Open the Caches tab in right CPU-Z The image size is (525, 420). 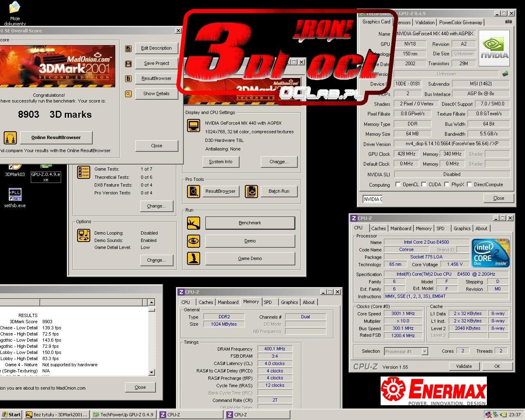click(x=378, y=228)
